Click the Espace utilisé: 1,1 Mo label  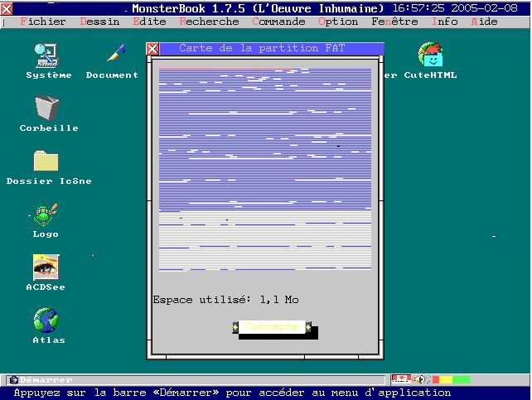click(x=225, y=300)
